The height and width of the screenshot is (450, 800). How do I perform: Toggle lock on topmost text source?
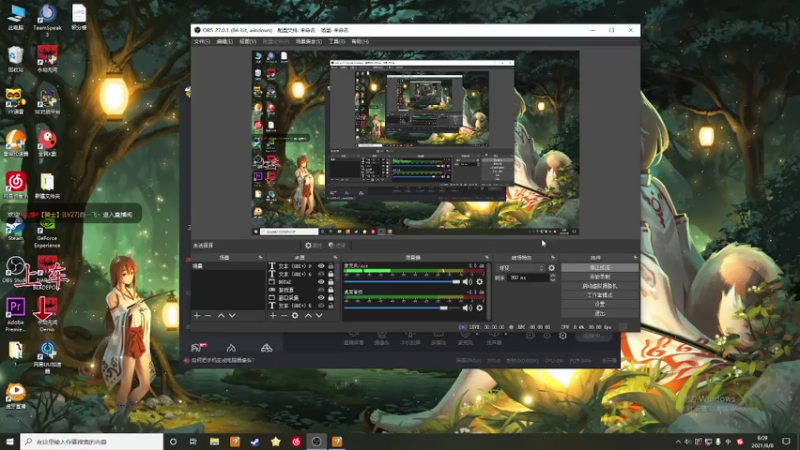point(331,266)
